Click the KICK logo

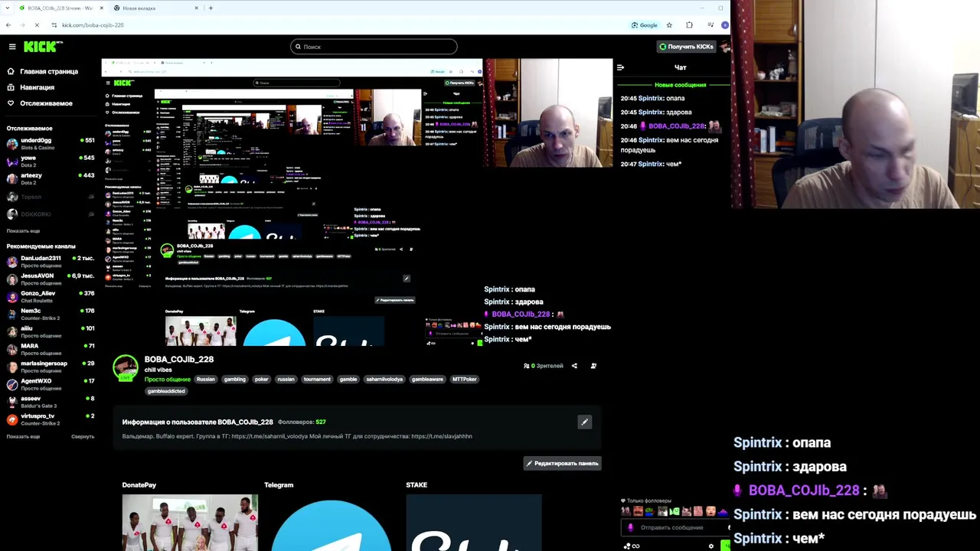[x=43, y=47]
